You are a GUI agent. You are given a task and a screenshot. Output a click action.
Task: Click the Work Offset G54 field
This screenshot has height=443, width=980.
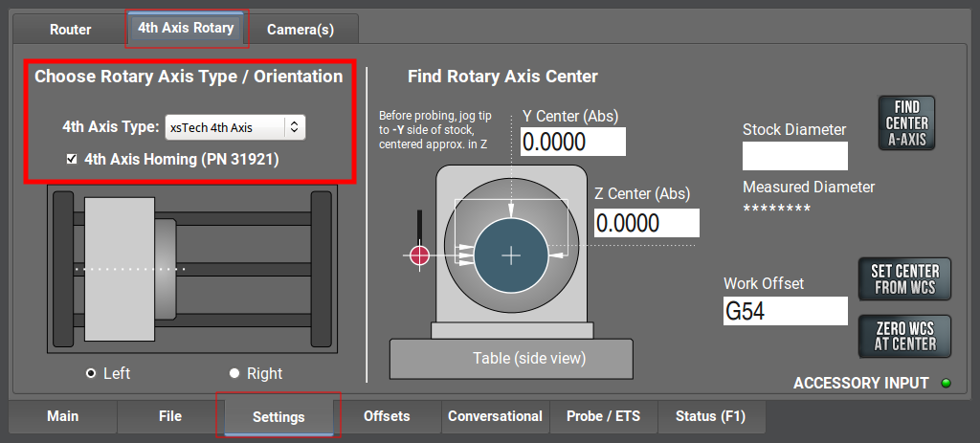(x=785, y=311)
